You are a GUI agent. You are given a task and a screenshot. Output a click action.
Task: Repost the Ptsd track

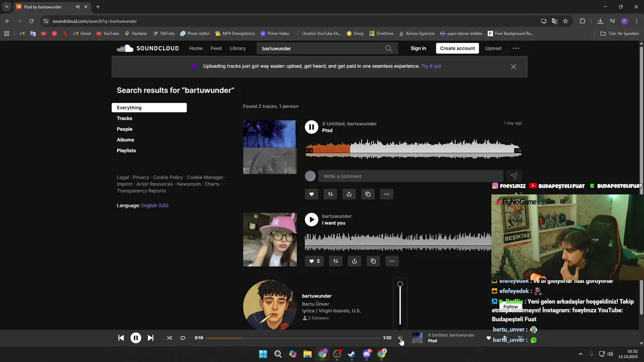(330, 194)
